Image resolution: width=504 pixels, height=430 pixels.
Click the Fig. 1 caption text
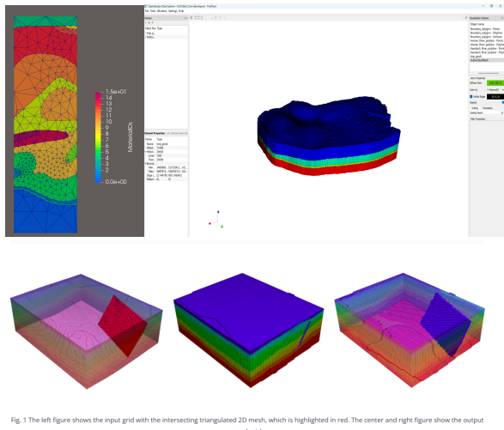[x=247, y=421]
